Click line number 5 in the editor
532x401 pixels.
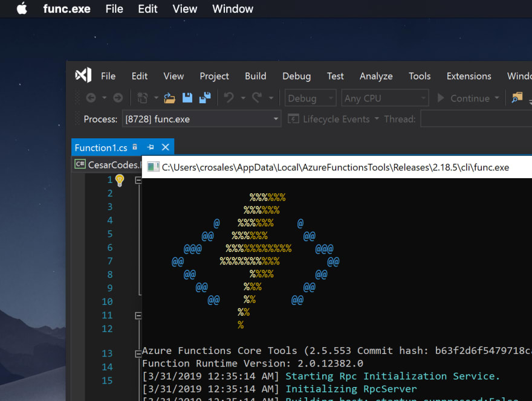(x=110, y=234)
